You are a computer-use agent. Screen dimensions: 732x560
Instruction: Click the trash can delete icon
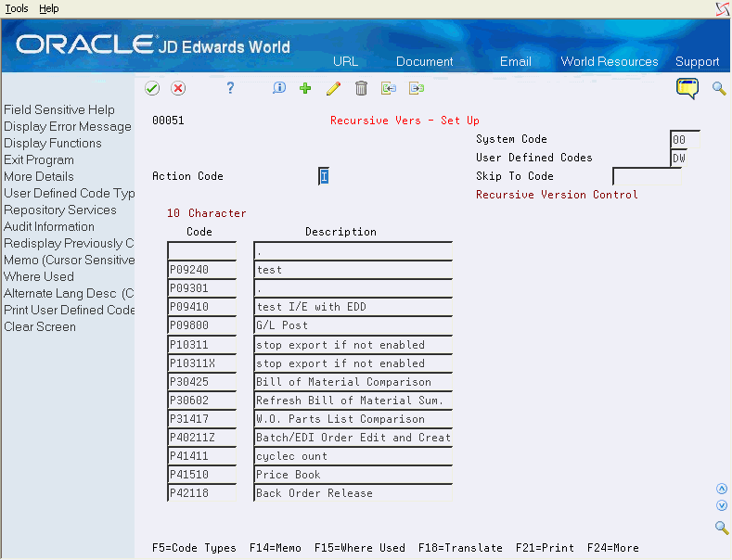361,88
